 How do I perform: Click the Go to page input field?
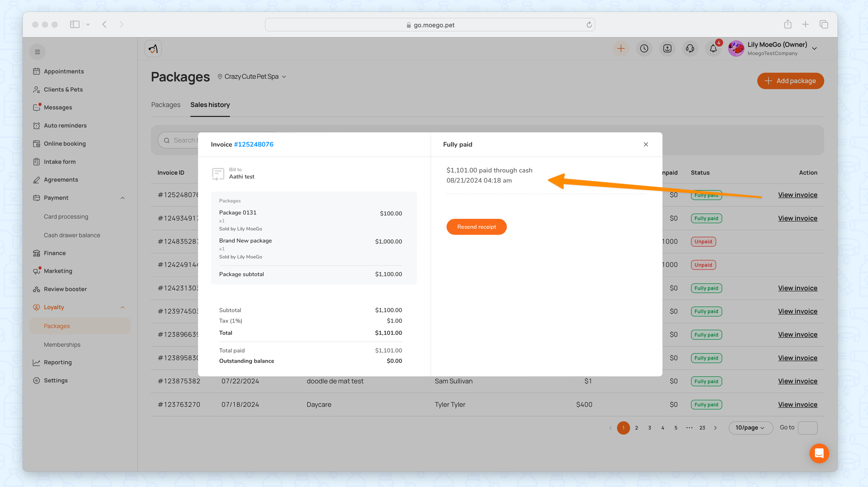coord(807,428)
